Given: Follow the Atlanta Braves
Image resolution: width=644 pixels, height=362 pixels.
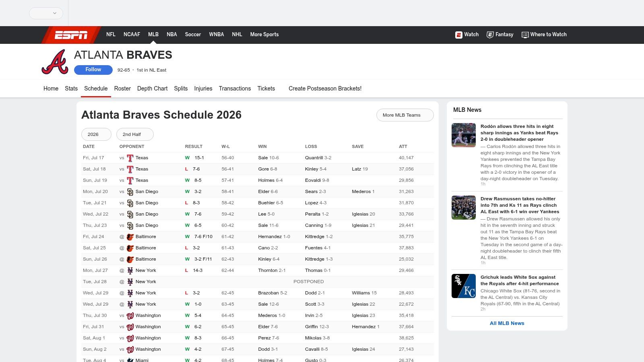Looking at the screenshot, I should click(x=93, y=70).
